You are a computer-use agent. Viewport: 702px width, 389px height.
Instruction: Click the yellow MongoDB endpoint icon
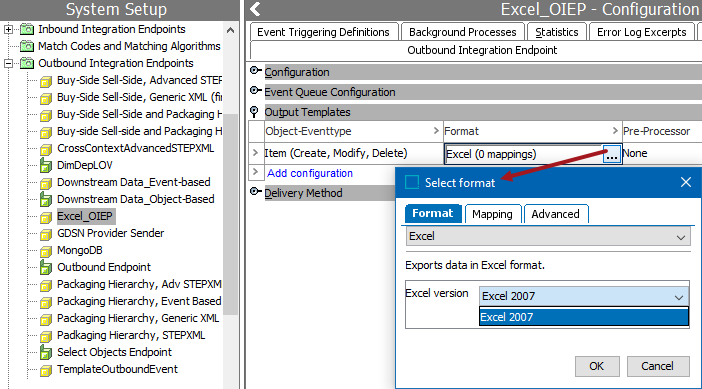click(x=46, y=251)
